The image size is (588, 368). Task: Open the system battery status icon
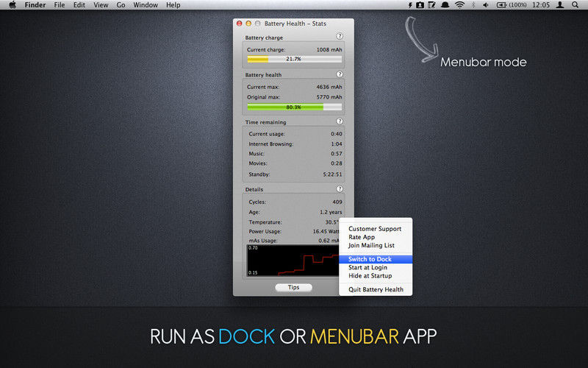[x=502, y=5]
